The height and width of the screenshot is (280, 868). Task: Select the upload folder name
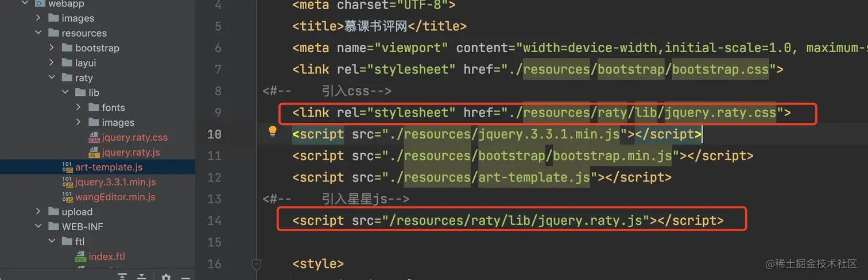pyautogui.click(x=77, y=212)
